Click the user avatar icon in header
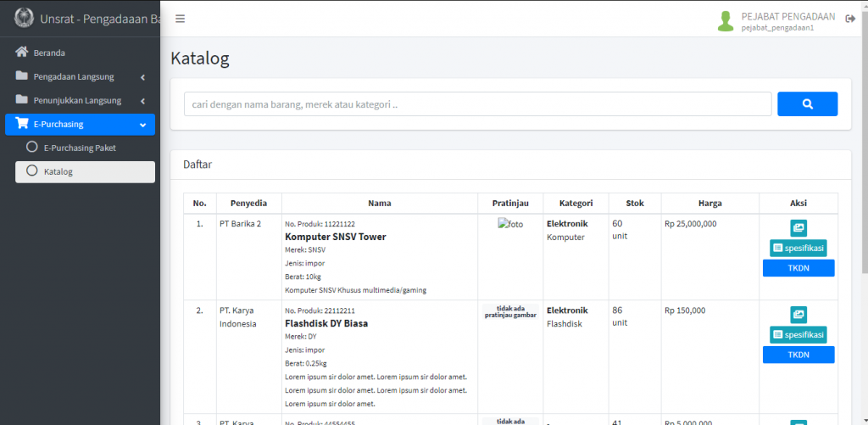 (x=726, y=21)
